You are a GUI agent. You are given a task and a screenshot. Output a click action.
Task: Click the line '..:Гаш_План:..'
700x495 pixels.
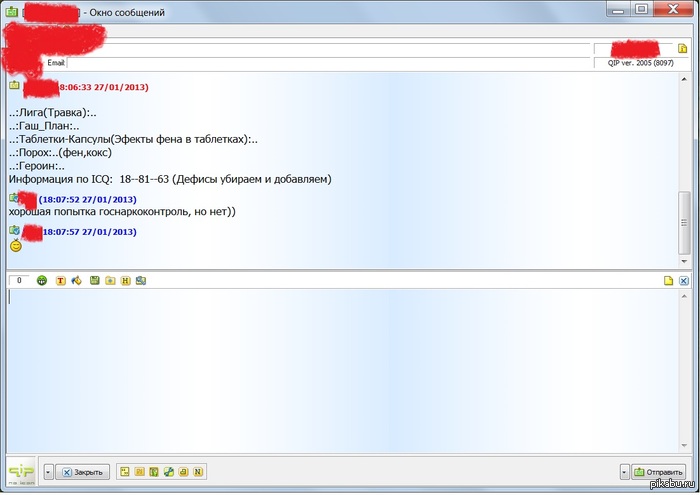(44, 126)
